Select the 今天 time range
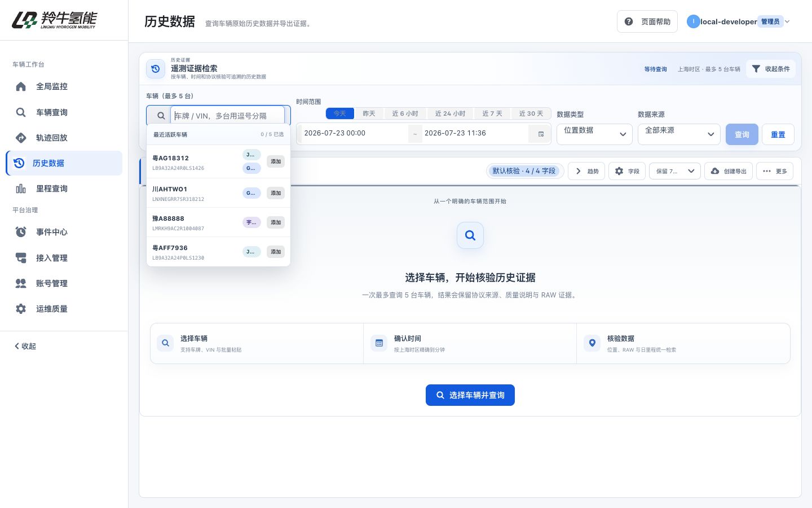This screenshot has height=508, width=812. coord(339,113)
